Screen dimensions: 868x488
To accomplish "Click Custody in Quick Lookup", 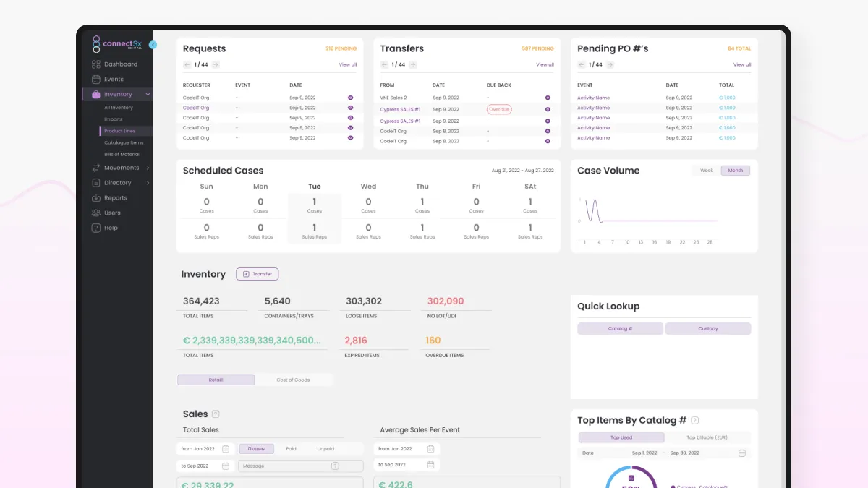I will [x=708, y=328].
